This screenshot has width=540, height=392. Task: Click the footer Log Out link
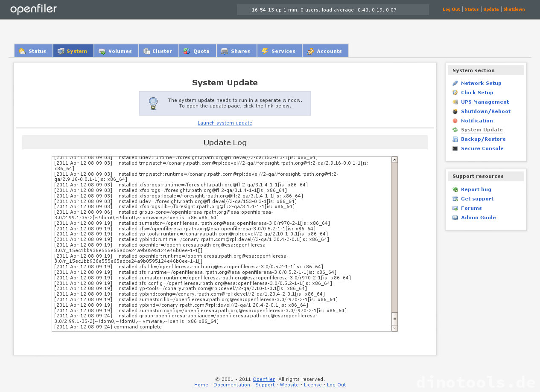[x=336, y=385]
